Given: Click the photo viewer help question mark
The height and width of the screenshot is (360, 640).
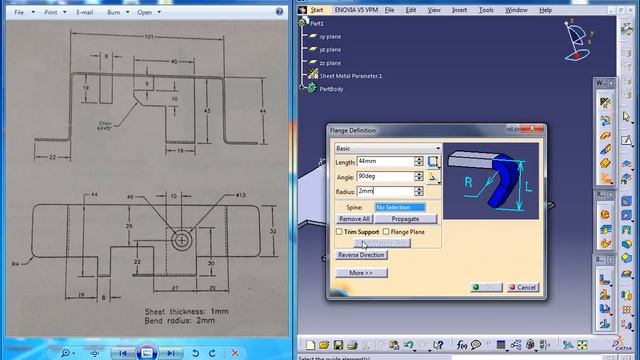Looking at the screenshot, I should 279,11.
